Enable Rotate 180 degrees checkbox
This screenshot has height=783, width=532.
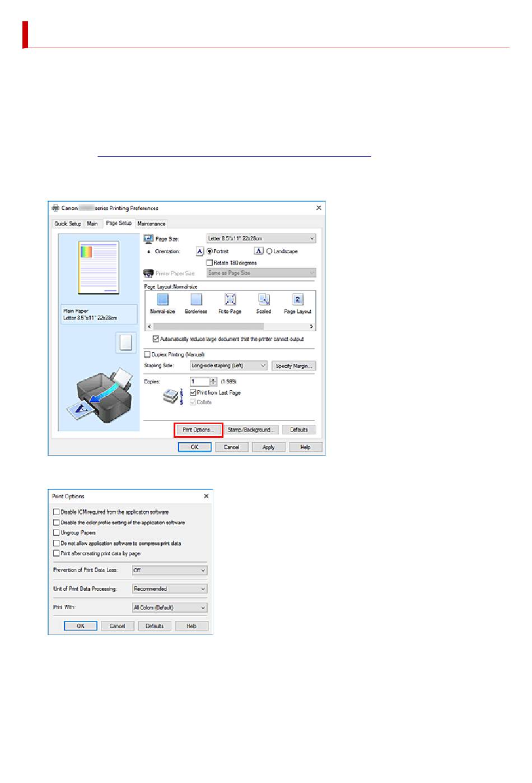point(210,263)
